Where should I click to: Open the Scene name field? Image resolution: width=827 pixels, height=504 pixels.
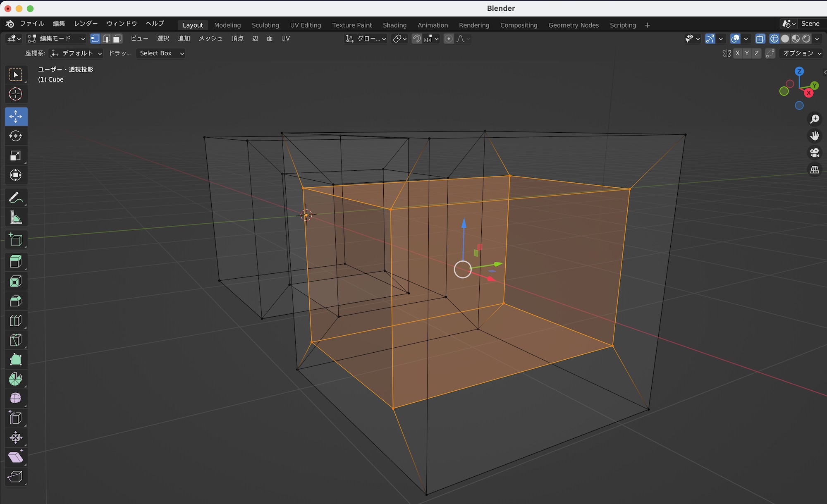(810, 24)
